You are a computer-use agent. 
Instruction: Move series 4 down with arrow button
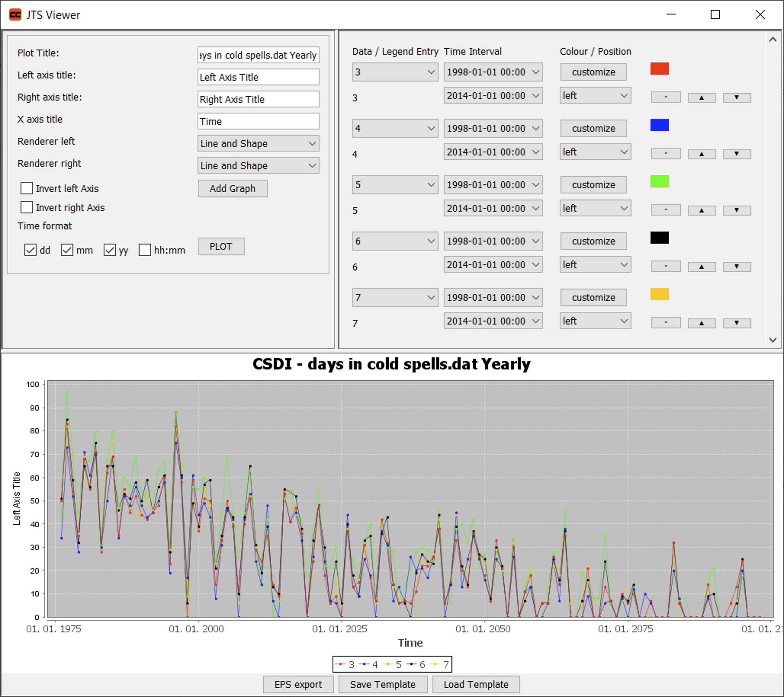pyautogui.click(x=736, y=154)
